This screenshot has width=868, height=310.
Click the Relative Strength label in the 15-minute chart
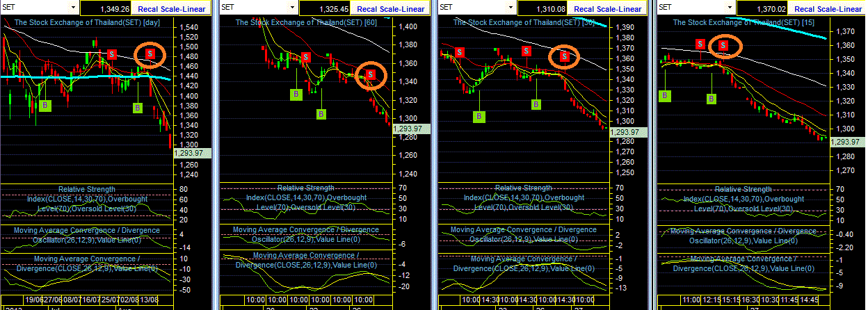click(x=744, y=189)
